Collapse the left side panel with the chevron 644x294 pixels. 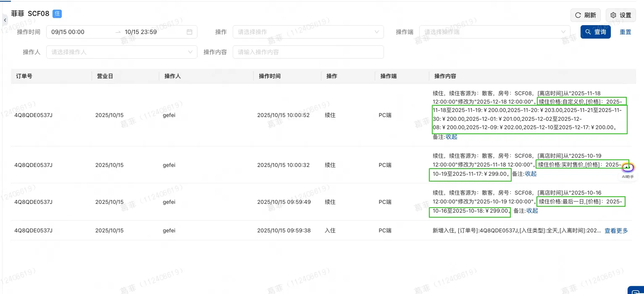[x=5, y=20]
